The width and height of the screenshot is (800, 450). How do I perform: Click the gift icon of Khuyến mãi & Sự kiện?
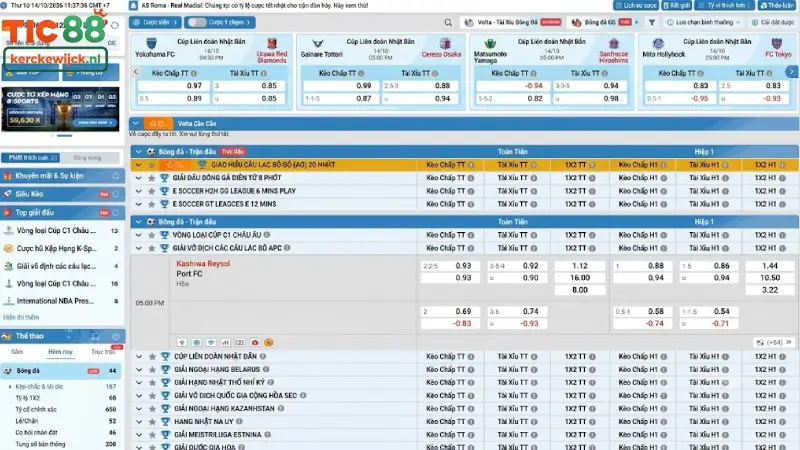point(8,176)
